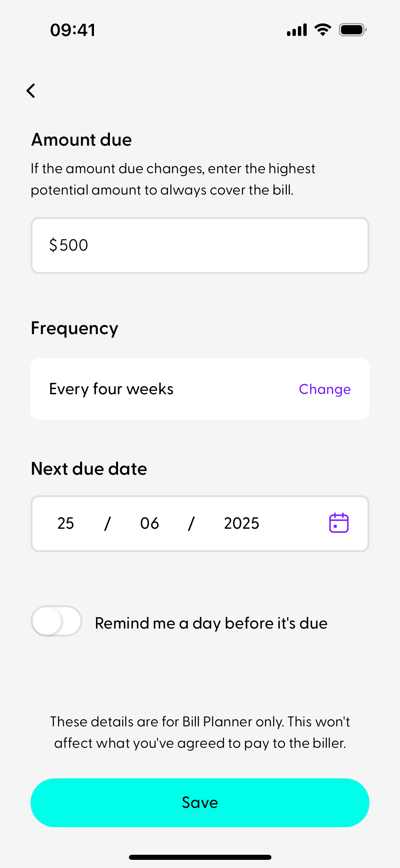Select the month value 06
The image size is (400, 868).
click(x=150, y=523)
